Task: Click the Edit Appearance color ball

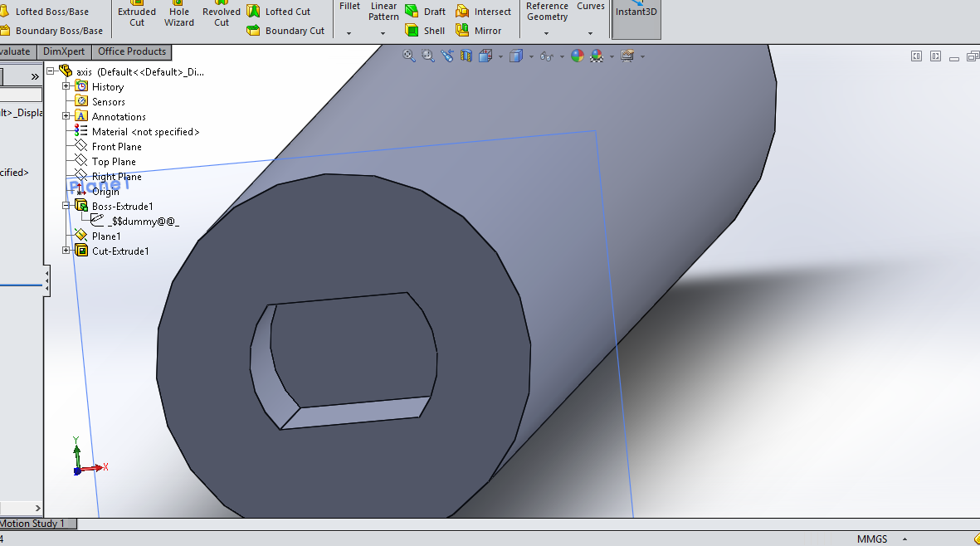Action: tap(578, 56)
